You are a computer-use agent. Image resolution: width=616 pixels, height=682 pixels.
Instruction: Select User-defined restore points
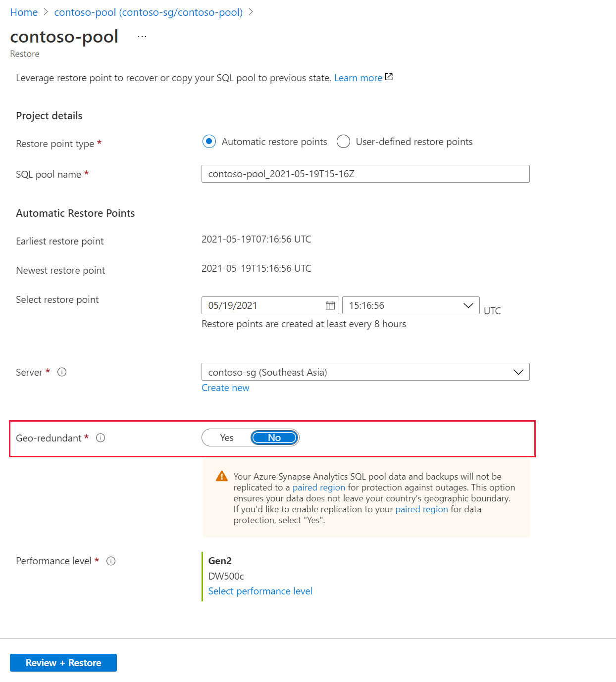[x=343, y=142]
